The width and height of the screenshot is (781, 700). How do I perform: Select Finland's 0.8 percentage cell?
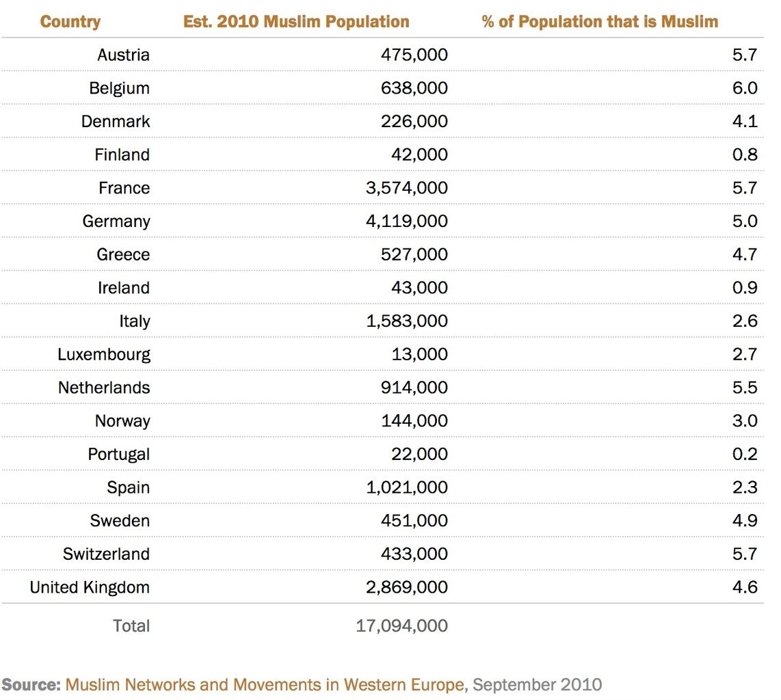(x=745, y=154)
